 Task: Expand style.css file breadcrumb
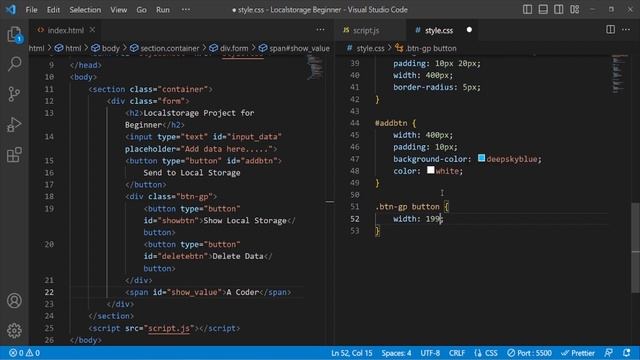point(366,48)
